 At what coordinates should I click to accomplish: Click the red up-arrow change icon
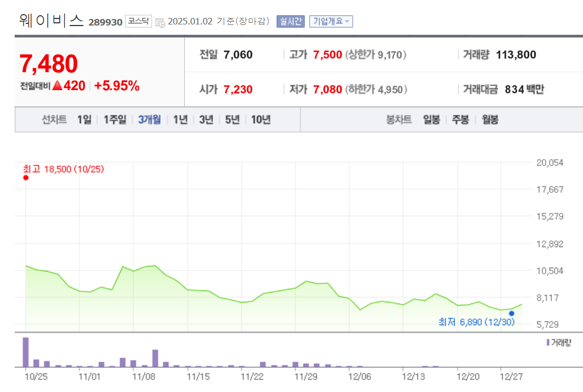click(x=57, y=86)
